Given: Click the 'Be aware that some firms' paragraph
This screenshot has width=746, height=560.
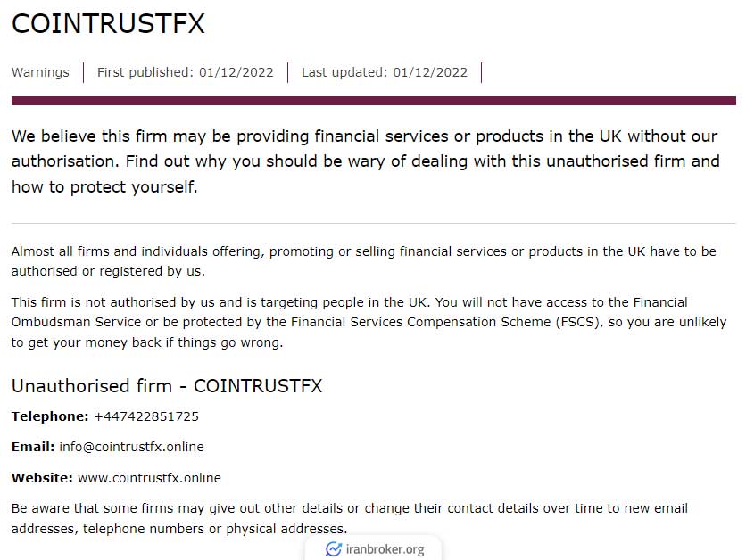Looking at the screenshot, I should [350, 519].
